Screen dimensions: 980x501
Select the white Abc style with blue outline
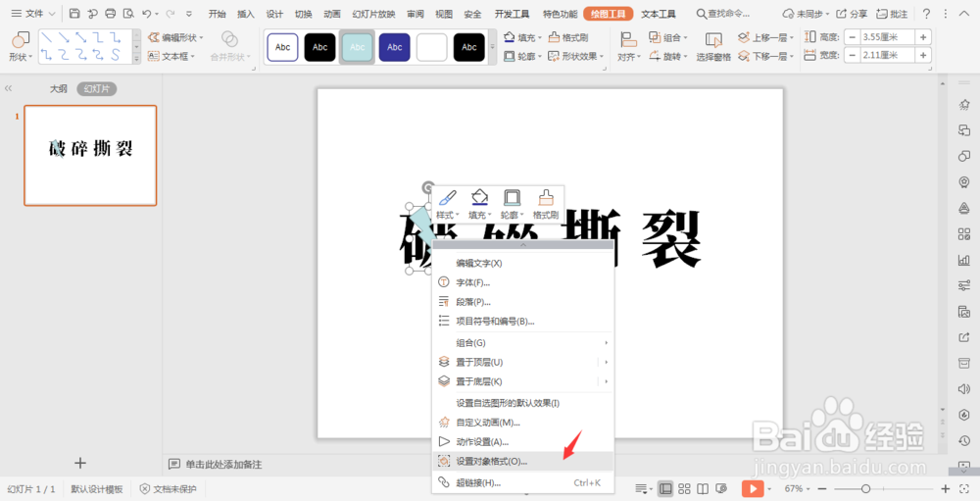[282, 47]
